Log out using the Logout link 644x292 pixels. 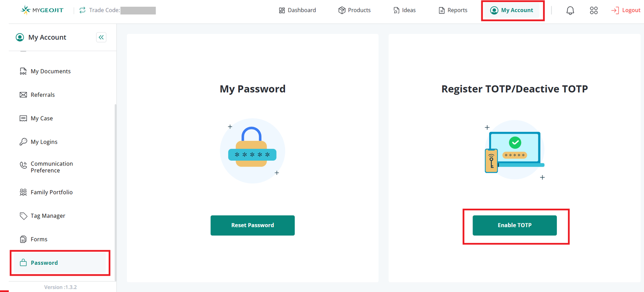(x=626, y=10)
